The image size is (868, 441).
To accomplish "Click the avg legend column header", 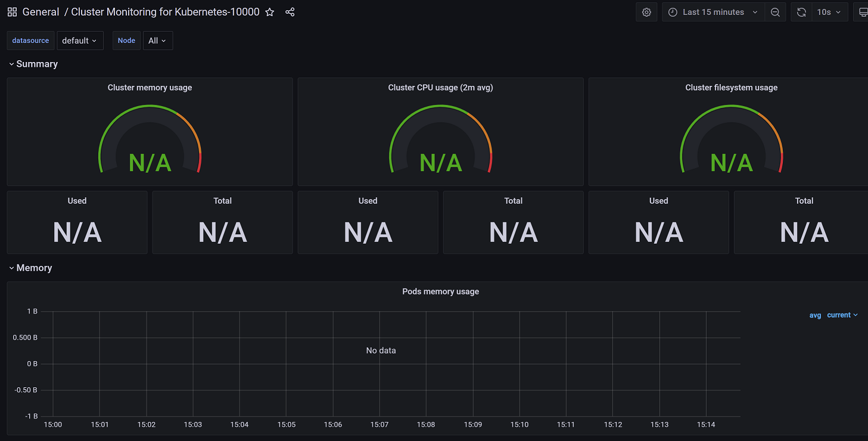I will pos(815,315).
